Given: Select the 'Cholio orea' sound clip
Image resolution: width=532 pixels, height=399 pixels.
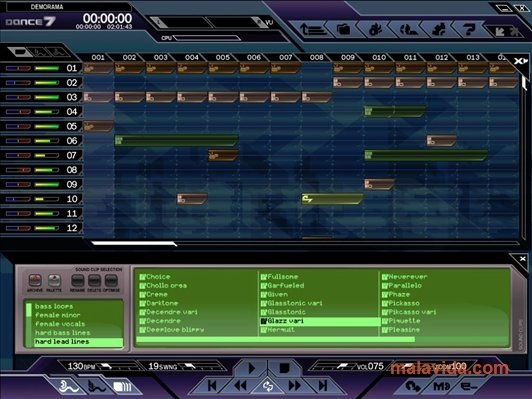Looking at the screenshot, I should coord(163,286).
